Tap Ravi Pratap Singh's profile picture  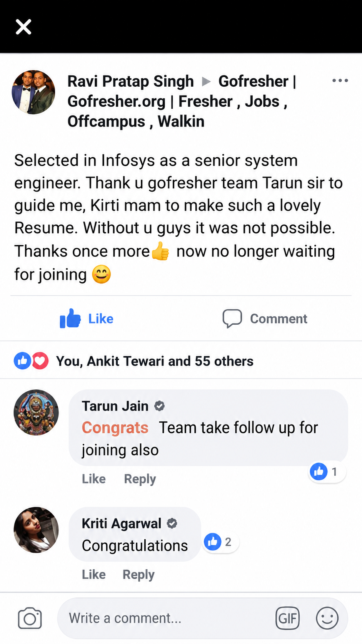(33, 92)
